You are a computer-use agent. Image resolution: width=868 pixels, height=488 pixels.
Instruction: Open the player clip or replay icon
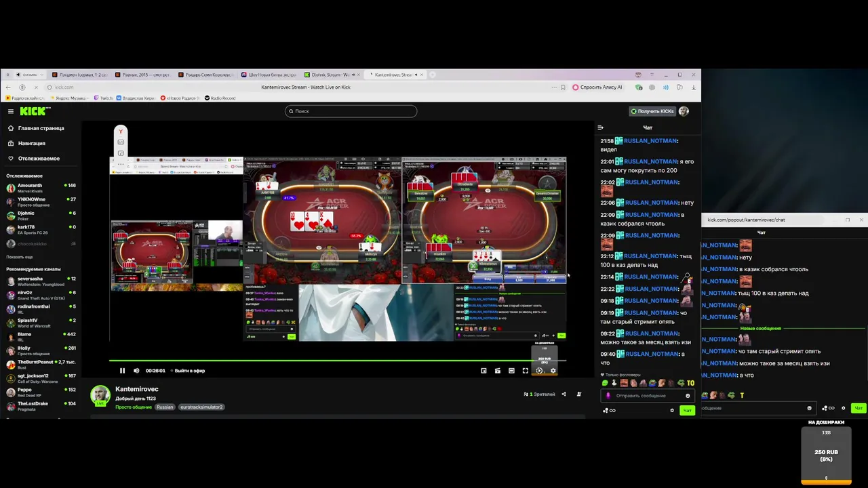pyautogui.click(x=539, y=371)
